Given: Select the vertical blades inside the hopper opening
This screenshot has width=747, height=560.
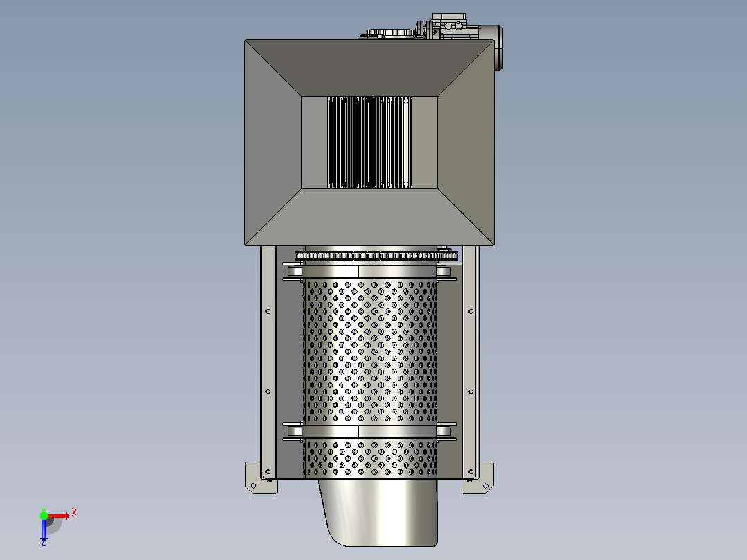Looking at the screenshot, I should pyautogui.click(x=369, y=142).
